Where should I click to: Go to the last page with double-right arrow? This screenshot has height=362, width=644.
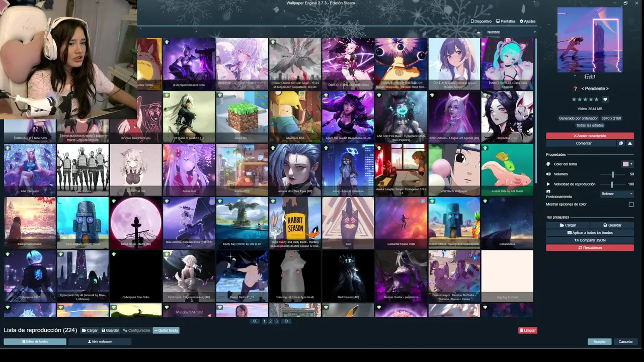(286, 321)
